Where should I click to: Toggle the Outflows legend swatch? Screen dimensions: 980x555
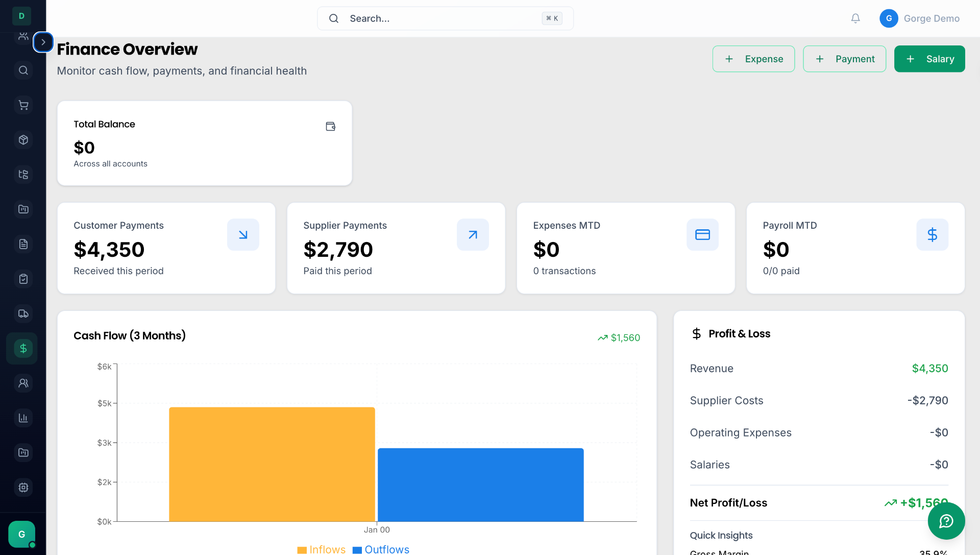tap(357, 550)
